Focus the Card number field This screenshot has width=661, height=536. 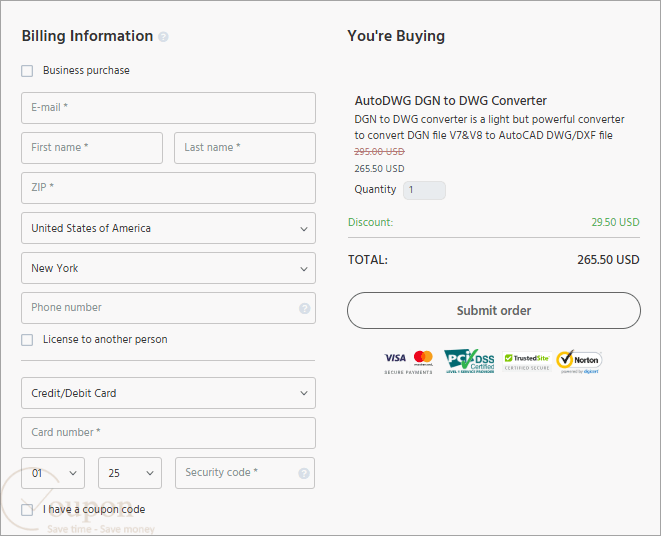pos(168,433)
